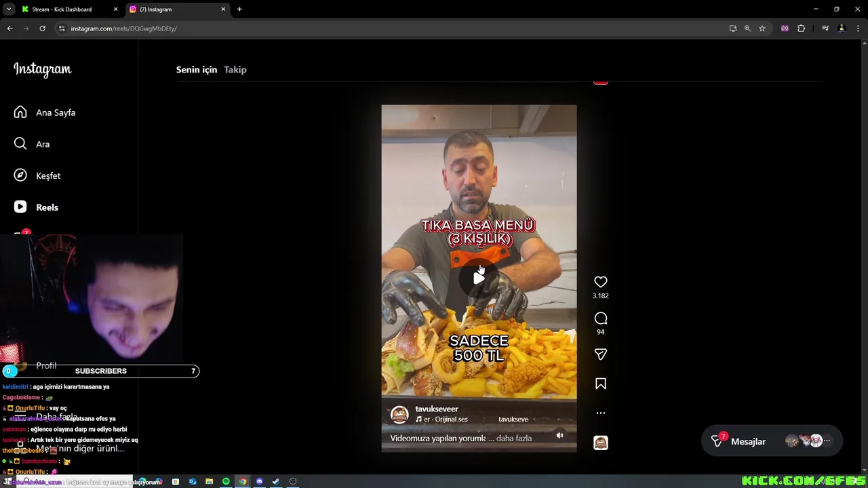Screen dimensions: 868x488
Task: Close the Instagram tab
Action: coord(223,9)
